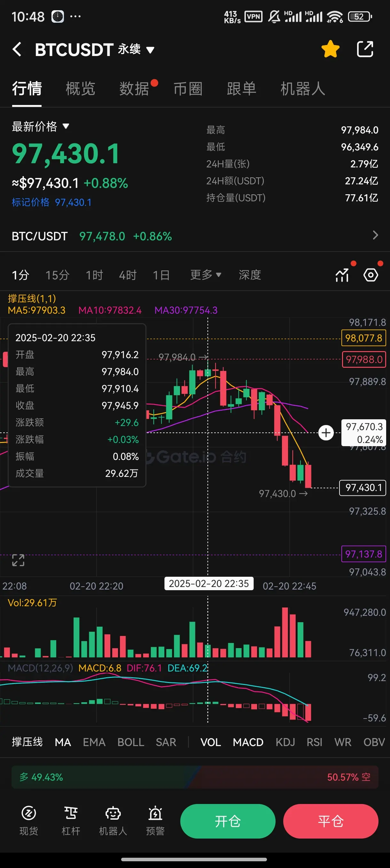This screenshot has width=390, height=868.
Task: Tap the back arrow icon
Action: click(17, 49)
